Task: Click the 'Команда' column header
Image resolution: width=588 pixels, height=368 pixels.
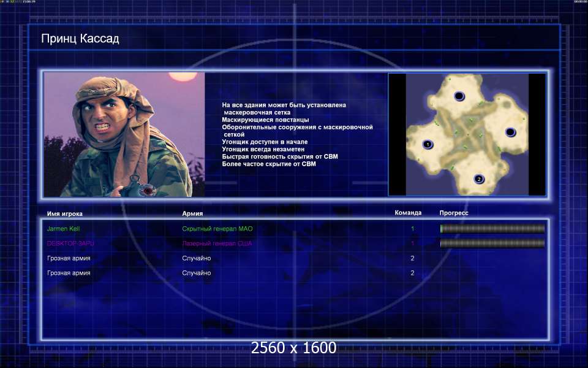Action: (x=408, y=213)
